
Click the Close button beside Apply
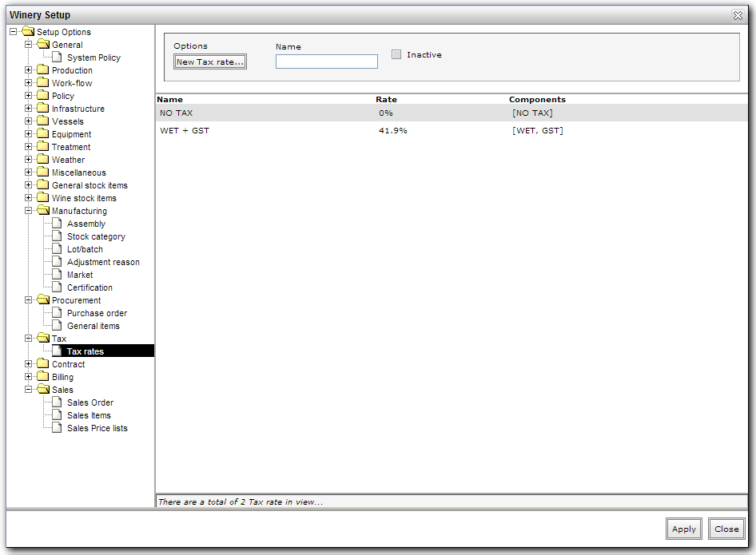[726, 529]
